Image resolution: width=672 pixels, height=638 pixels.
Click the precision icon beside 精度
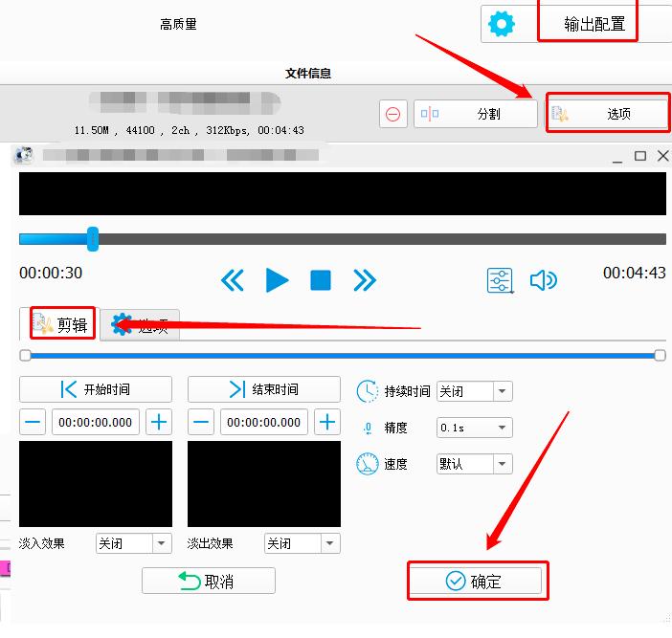[x=368, y=428]
